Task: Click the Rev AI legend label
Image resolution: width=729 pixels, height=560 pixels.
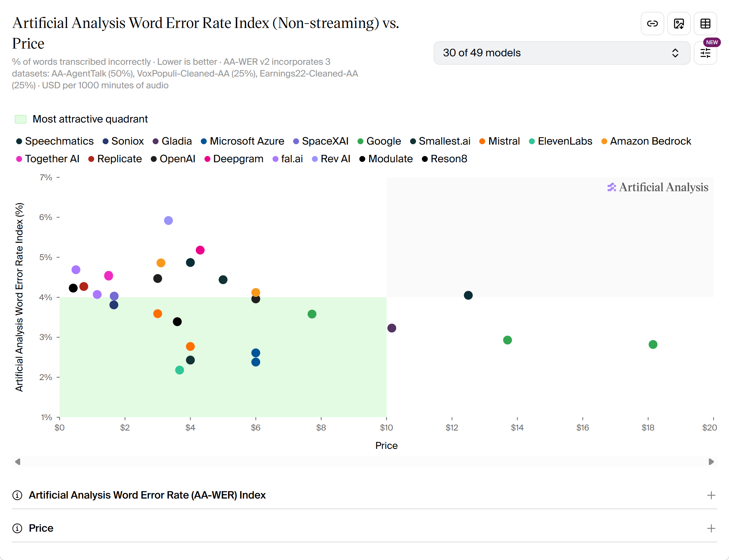Action: coord(335,159)
